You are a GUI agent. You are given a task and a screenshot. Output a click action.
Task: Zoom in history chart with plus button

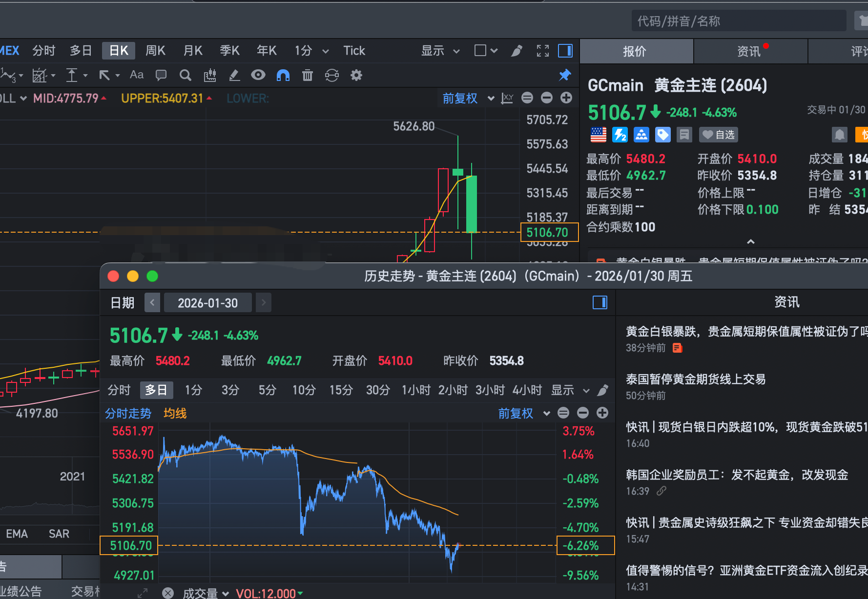(602, 413)
